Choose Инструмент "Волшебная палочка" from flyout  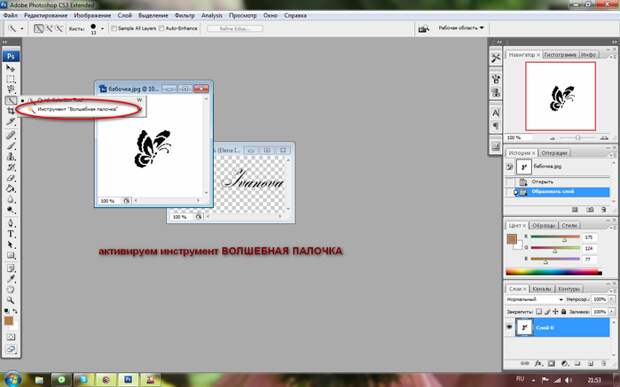click(77, 109)
